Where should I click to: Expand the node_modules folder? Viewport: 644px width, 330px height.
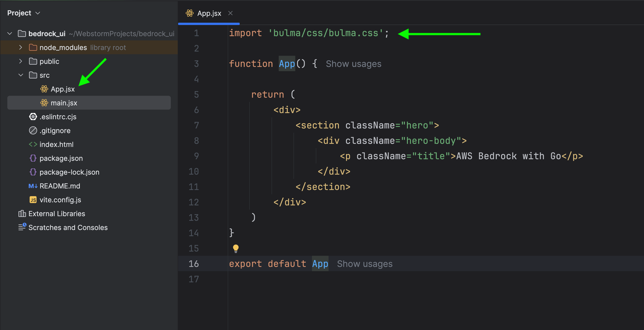21,47
